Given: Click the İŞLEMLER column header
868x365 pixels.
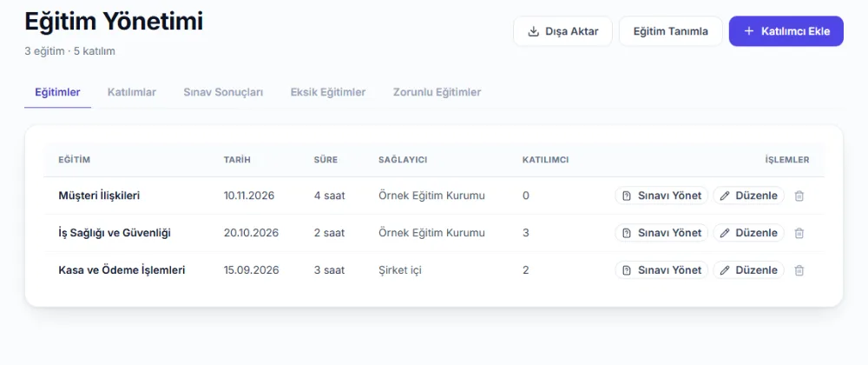Looking at the screenshot, I should tap(787, 160).
